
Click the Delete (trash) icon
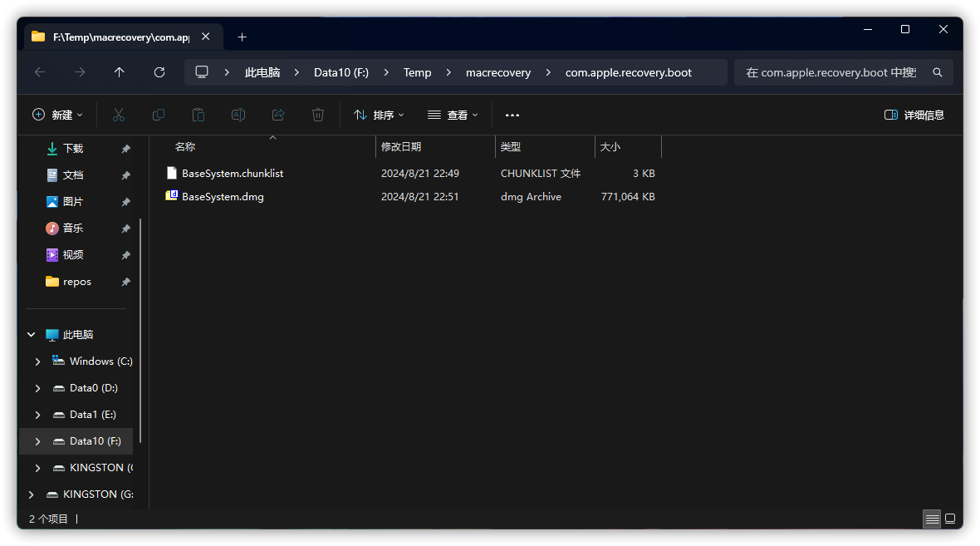(317, 115)
